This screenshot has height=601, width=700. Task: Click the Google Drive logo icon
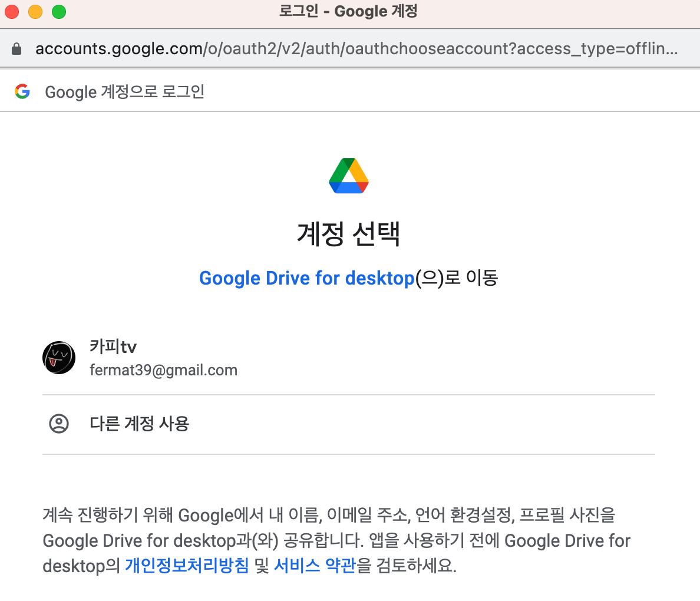click(348, 175)
